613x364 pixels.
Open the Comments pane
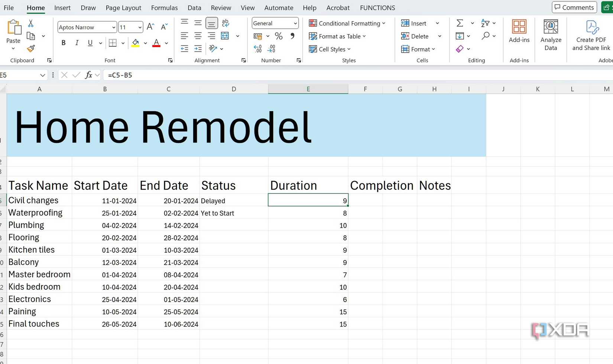(574, 7)
